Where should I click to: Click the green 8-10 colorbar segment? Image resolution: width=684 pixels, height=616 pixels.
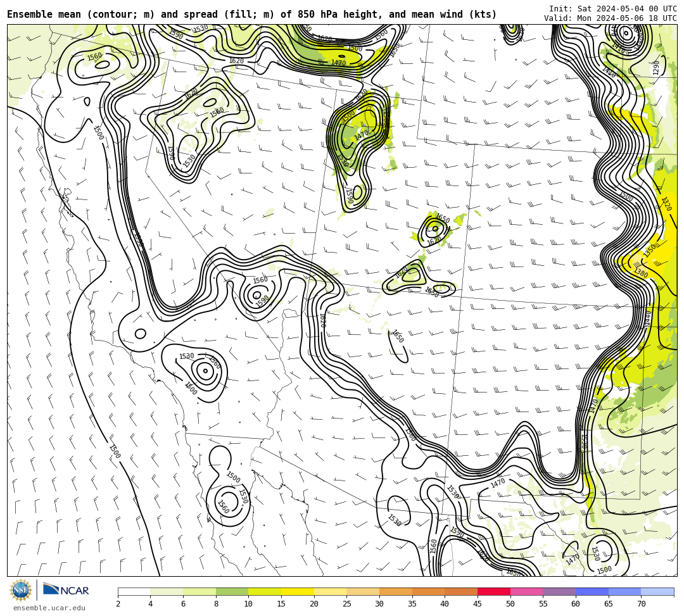(x=232, y=591)
